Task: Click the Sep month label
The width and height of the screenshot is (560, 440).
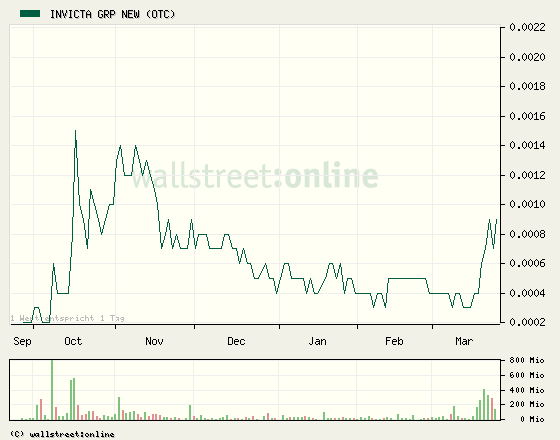Action: click(x=22, y=341)
